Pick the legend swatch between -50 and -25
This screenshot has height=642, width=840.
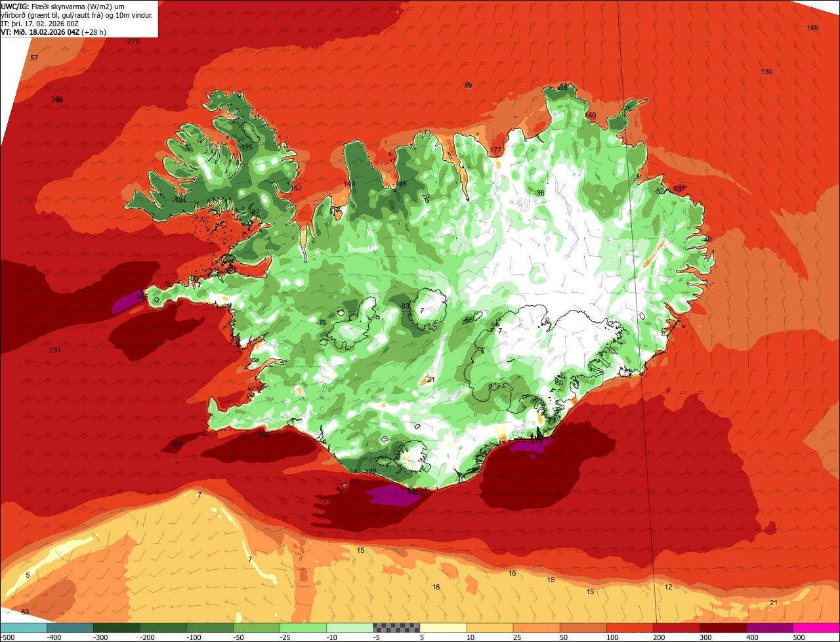tap(257, 628)
